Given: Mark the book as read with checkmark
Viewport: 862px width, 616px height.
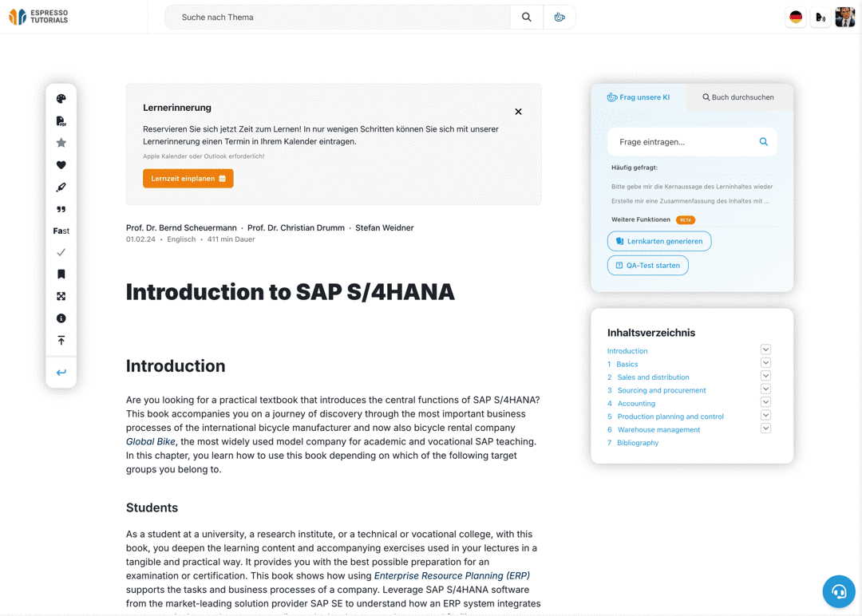Looking at the screenshot, I should pos(61,252).
